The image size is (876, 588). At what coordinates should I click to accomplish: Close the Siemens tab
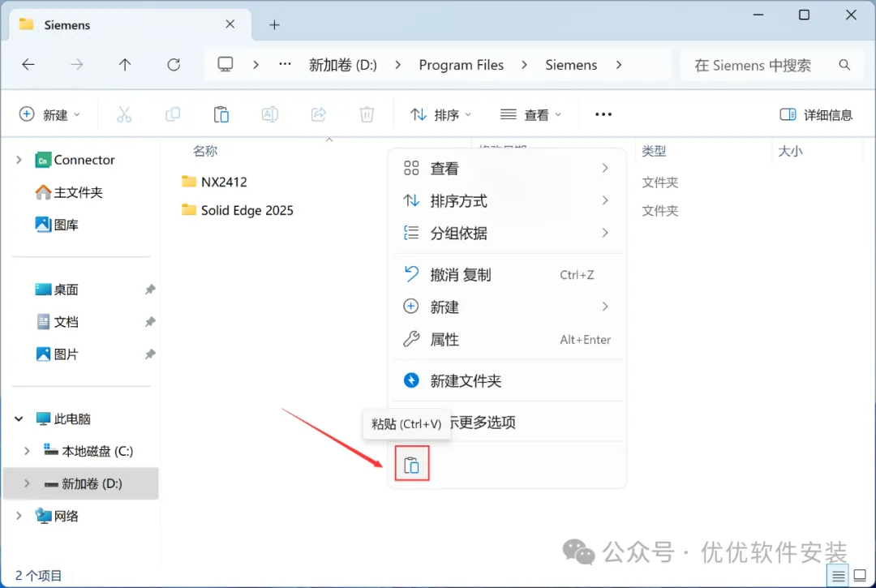(x=230, y=24)
